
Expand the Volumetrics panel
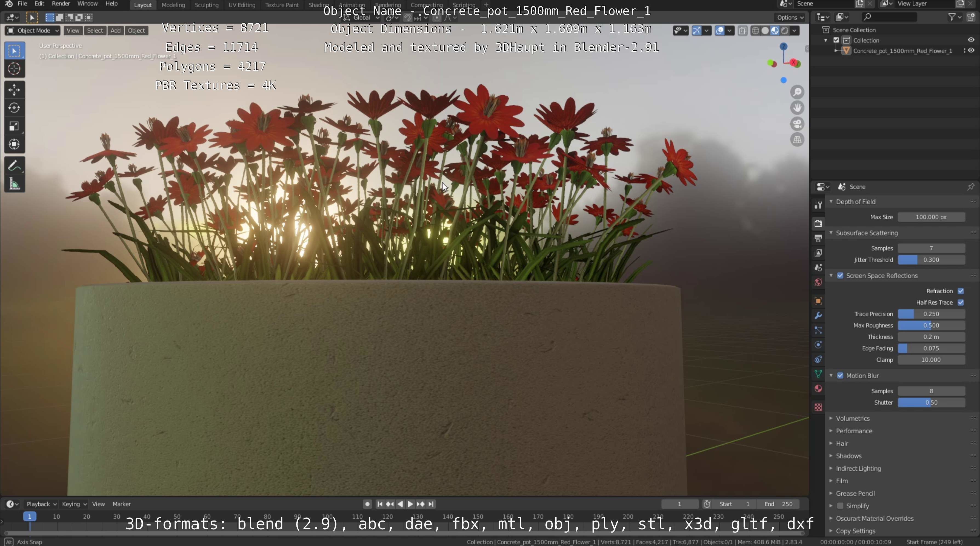pyautogui.click(x=853, y=418)
